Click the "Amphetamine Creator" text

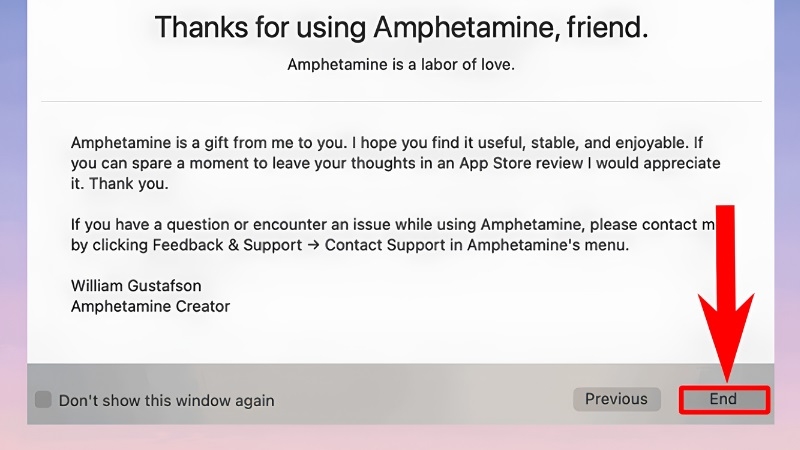pos(151,306)
